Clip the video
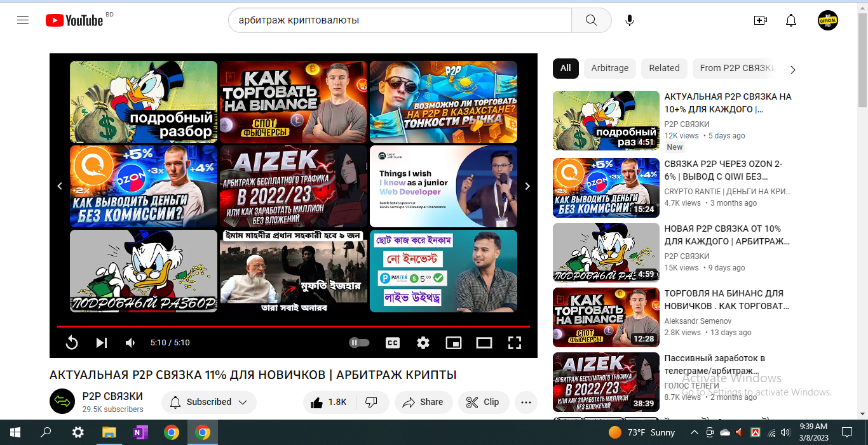The image size is (868, 445). 483,402
